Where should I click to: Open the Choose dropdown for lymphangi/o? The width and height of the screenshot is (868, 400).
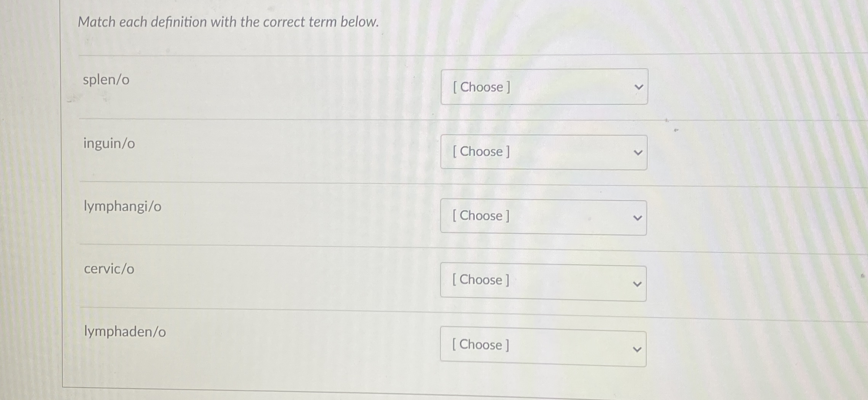point(544,216)
